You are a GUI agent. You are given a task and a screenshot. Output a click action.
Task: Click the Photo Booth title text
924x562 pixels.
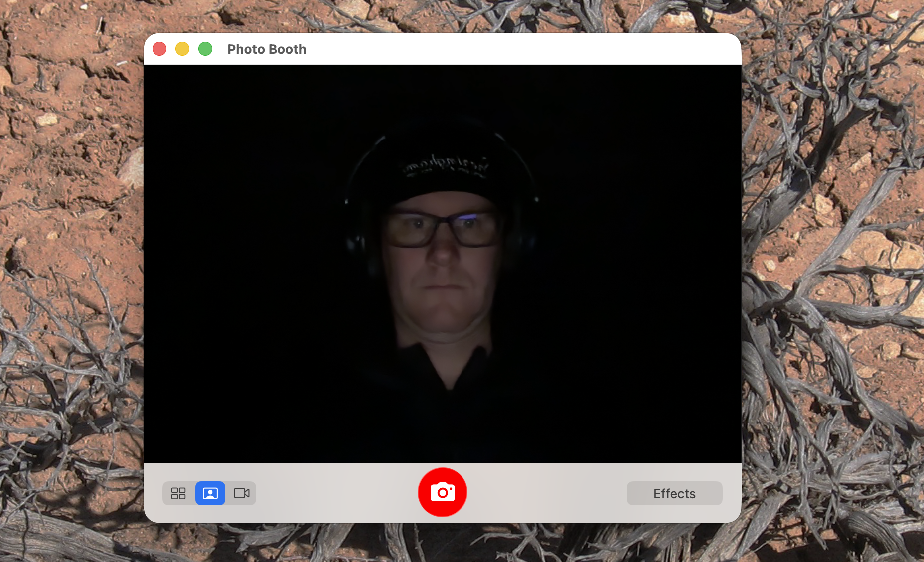click(267, 49)
